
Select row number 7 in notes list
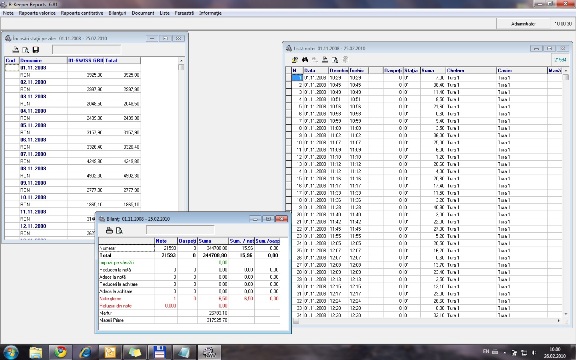(425, 121)
